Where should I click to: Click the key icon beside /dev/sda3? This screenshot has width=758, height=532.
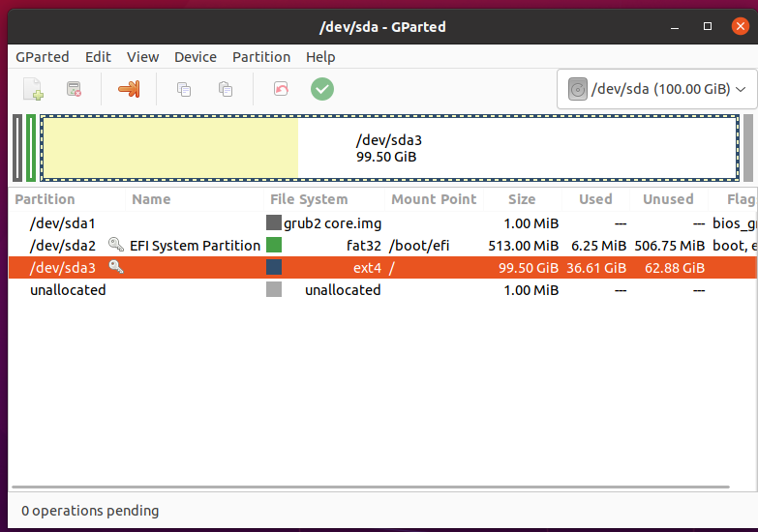[x=116, y=266]
